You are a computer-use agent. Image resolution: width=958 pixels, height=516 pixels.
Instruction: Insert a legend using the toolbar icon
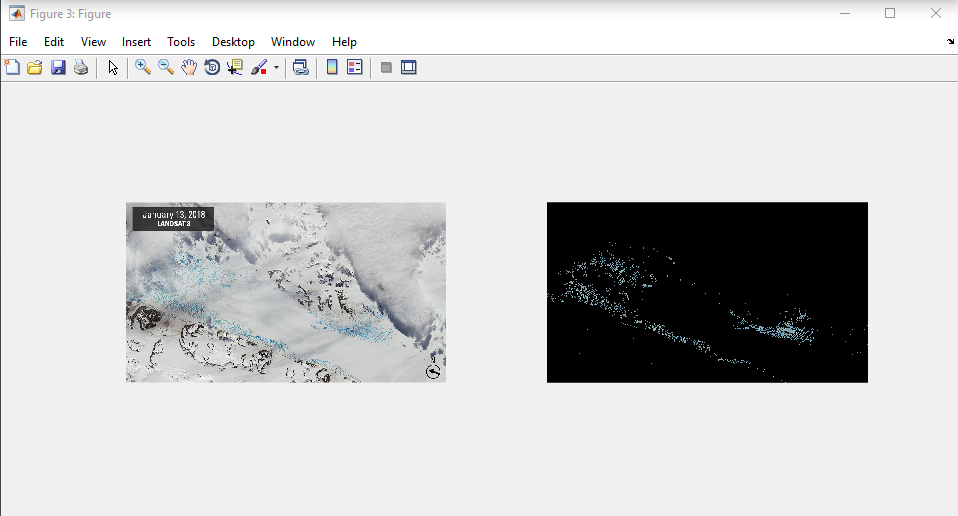tap(355, 68)
